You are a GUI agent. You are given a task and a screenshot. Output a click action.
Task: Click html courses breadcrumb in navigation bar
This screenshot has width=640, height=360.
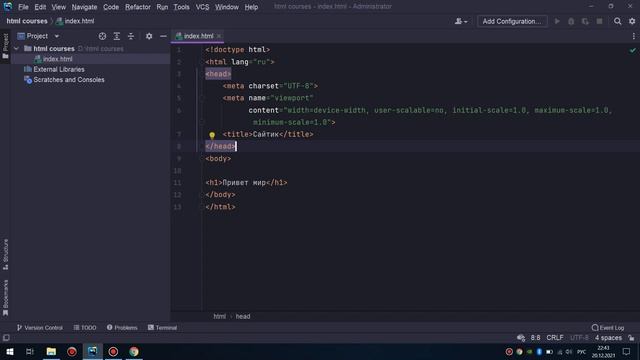pos(27,21)
